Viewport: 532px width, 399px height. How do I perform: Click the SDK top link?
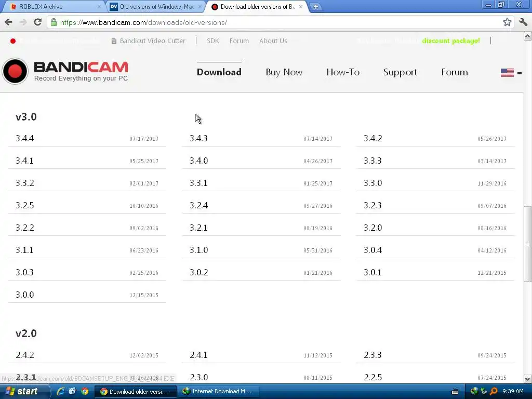pos(213,41)
